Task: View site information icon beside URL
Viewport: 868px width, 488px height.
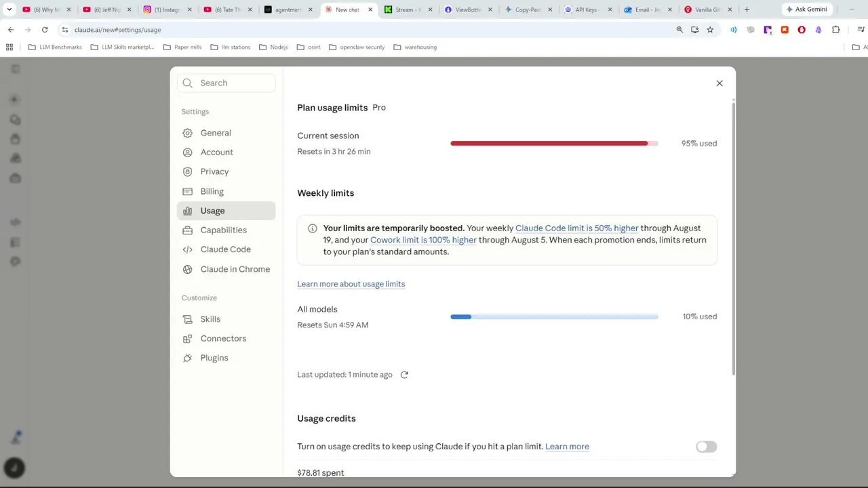Action: point(65,30)
